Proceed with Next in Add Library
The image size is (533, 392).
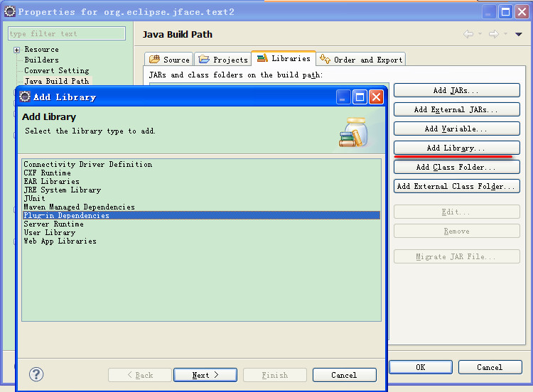[x=205, y=375]
